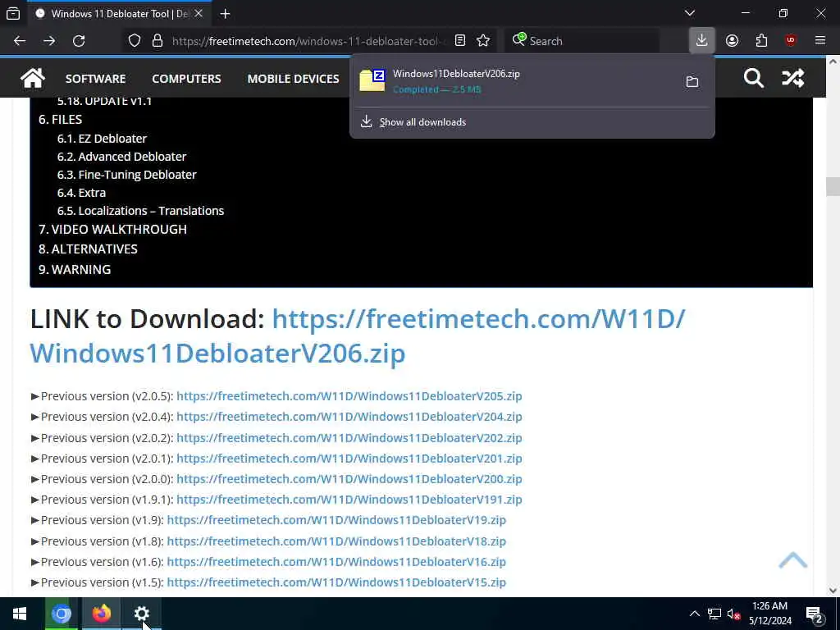The height and width of the screenshot is (630, 840).
Task: Download previous version v1.9.1 zip
Action: (349, 500)
